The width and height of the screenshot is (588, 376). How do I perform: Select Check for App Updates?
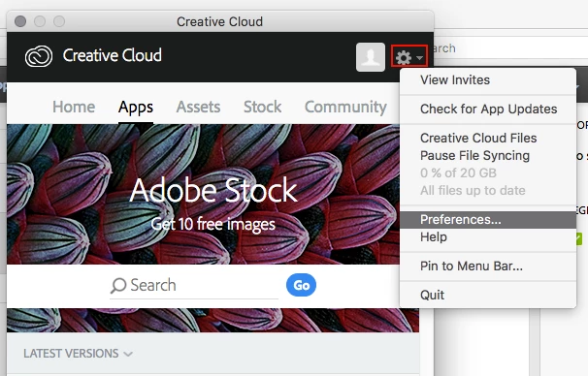(x=488, y=109)
